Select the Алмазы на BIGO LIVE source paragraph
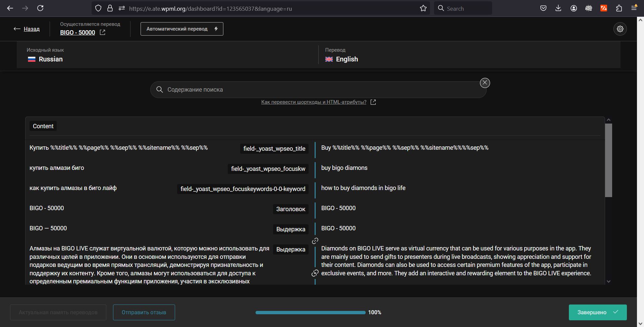644x327 pixels. 149,265
